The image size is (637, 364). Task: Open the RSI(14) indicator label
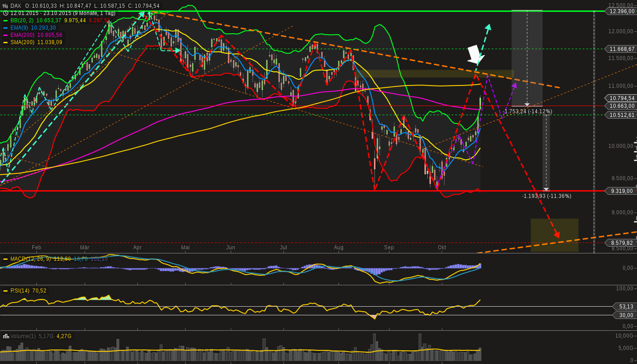(20, 291)
